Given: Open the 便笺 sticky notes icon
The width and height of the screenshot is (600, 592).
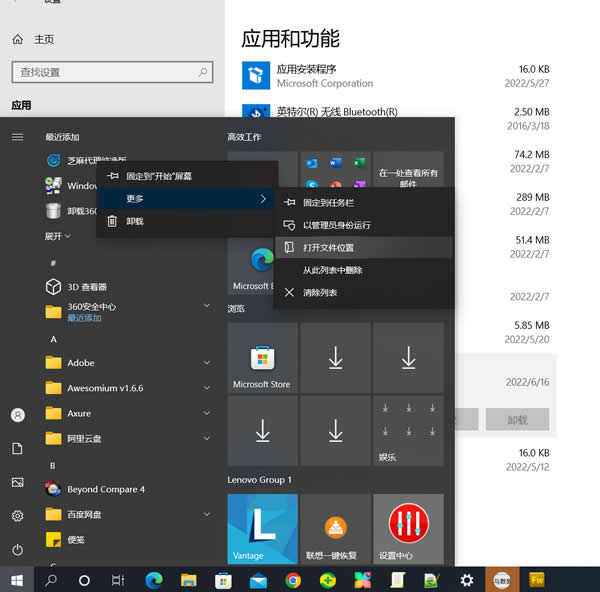Looking at the screenshot, I should (x=53, y=540).
